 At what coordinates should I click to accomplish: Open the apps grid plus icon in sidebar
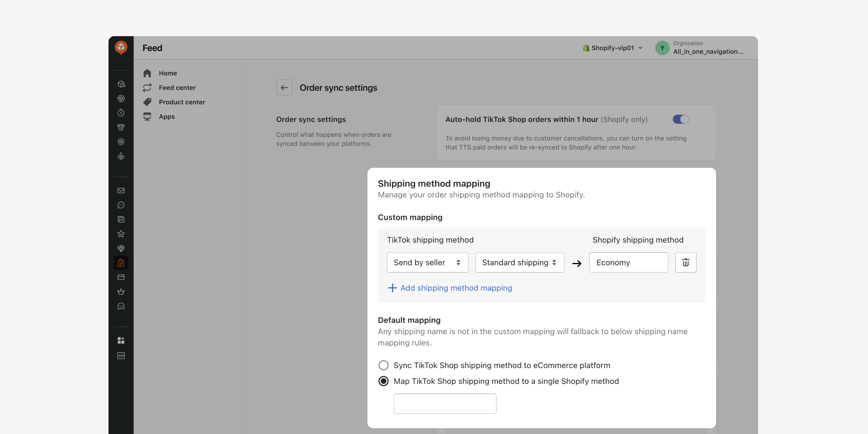(121, 340)
